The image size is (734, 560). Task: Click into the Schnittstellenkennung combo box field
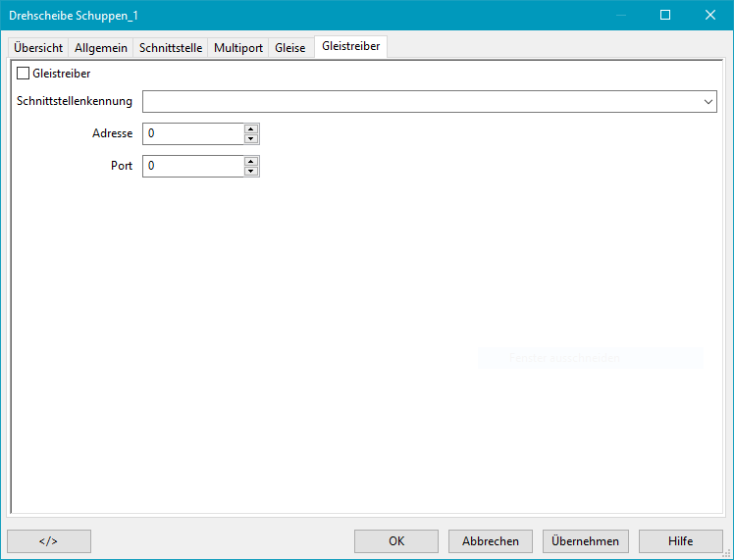pyautogui.click(x=422, y=102)
